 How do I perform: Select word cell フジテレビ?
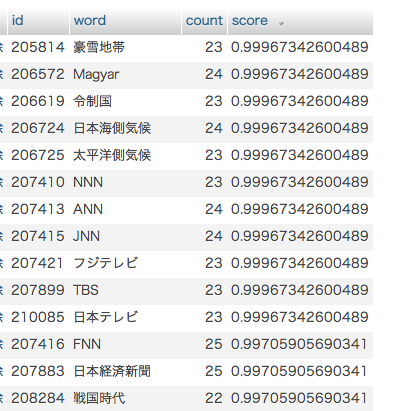point(105,263)
